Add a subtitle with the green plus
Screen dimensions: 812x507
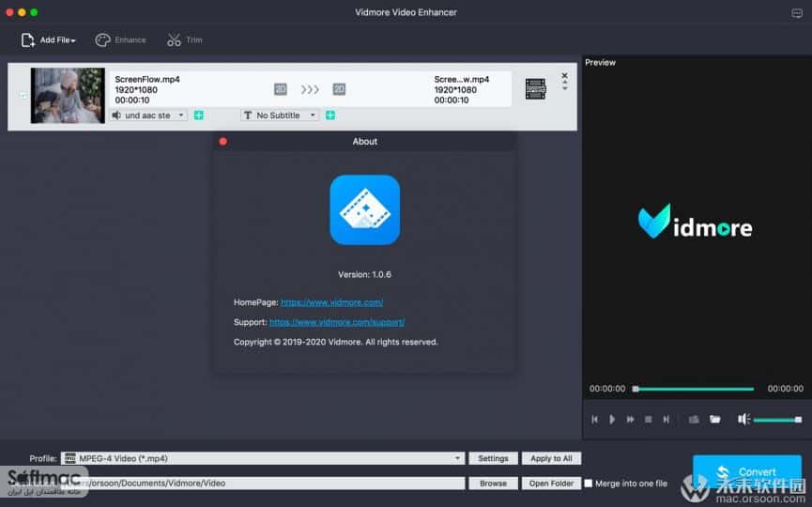coord(329,115)
